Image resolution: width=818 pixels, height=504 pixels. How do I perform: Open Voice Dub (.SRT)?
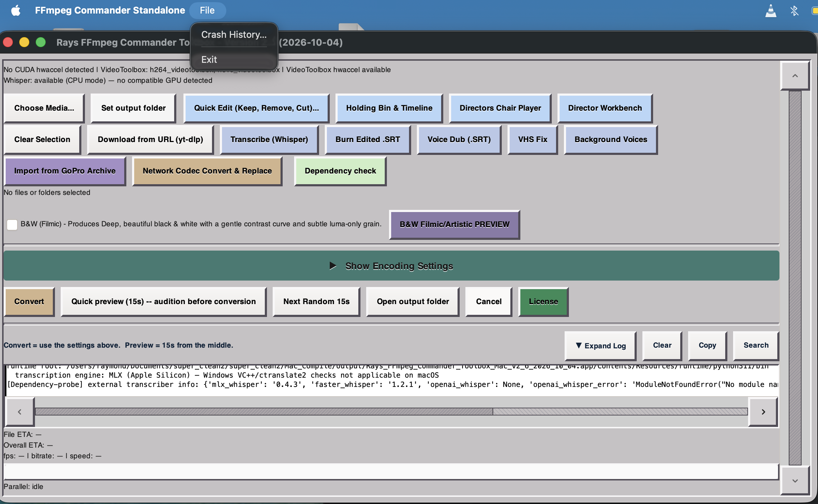pyautogui.click(x=459, y=140)
